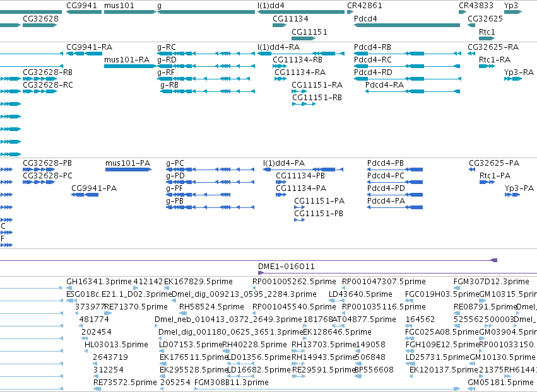The image size is (537, 392).
Task: Select the Pdcd4-PB protein label
Action: click(x=386, y=163)
